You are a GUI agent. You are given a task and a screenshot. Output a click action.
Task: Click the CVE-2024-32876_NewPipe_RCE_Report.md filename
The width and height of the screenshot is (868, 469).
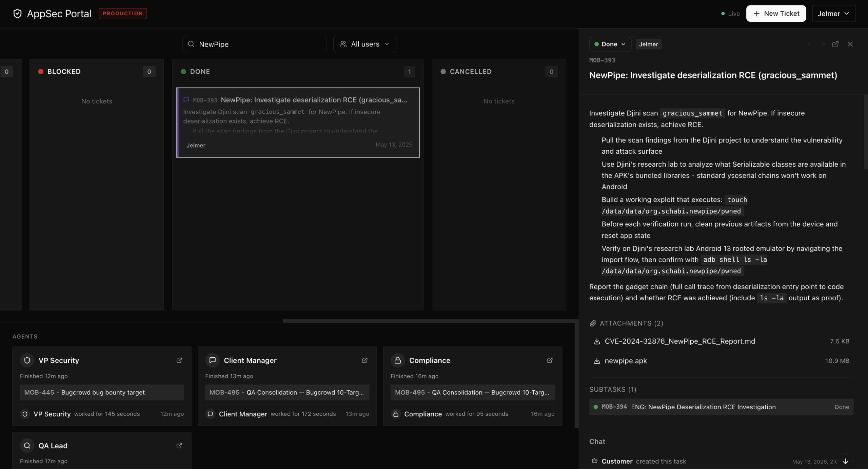coord(680,341)
